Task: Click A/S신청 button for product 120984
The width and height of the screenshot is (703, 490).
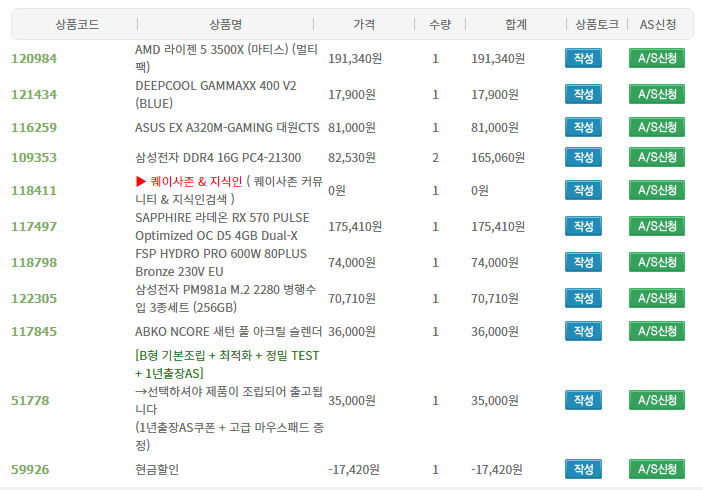Action: 657,58
